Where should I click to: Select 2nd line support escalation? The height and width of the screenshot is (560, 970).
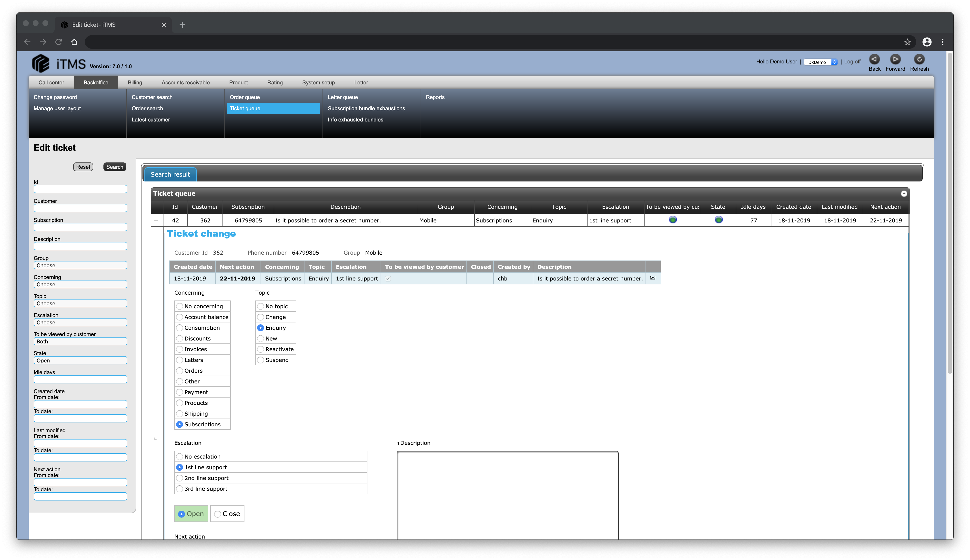[x=180, y=478]
